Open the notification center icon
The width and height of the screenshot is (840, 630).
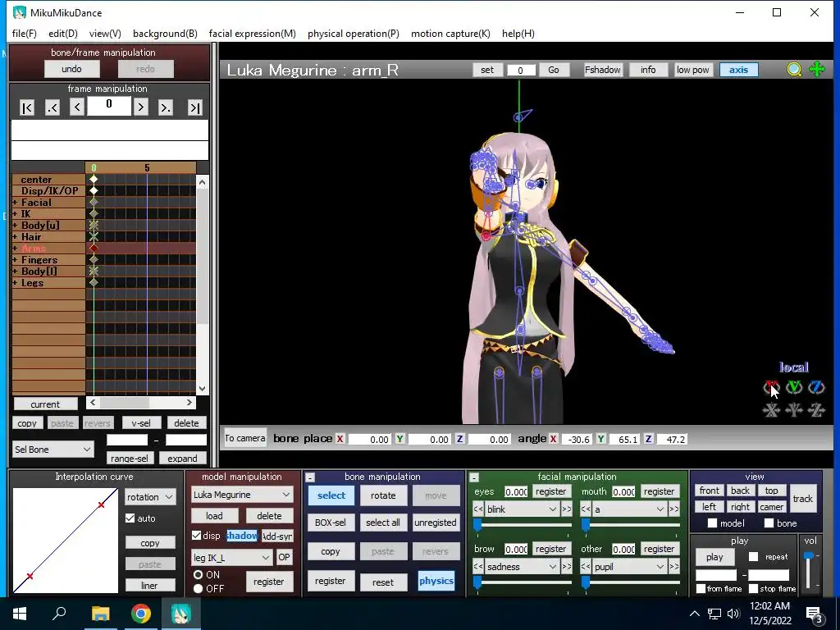[814, 614]
